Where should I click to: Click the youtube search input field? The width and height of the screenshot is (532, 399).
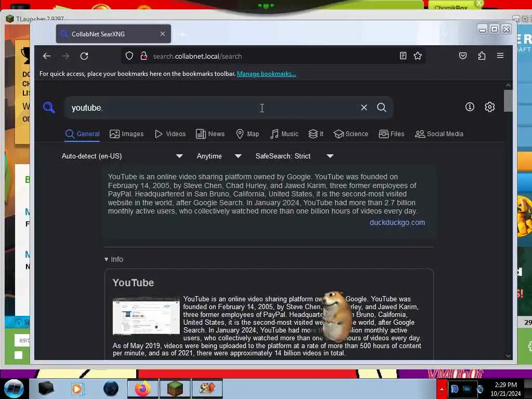click(212, 108)
